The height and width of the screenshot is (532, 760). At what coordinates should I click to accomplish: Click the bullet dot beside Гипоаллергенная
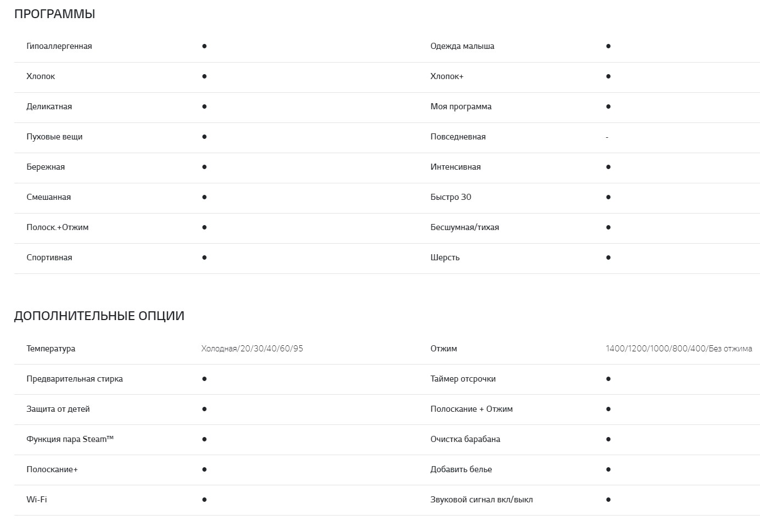click(204, 46)
